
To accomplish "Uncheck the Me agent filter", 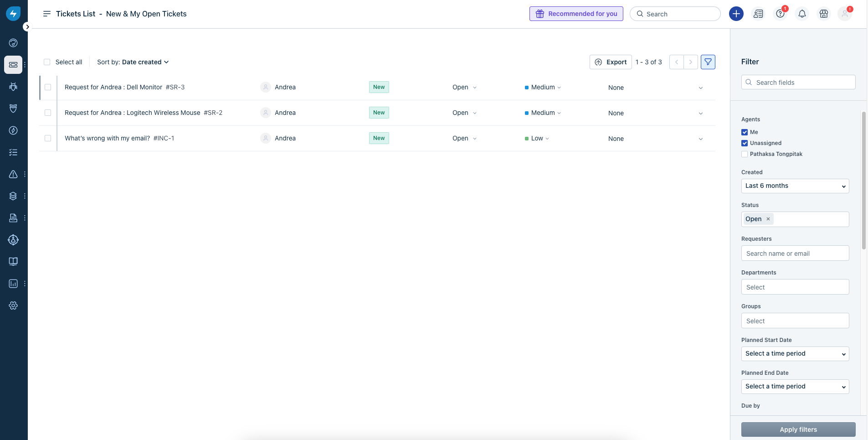I will tap(745, 132).
